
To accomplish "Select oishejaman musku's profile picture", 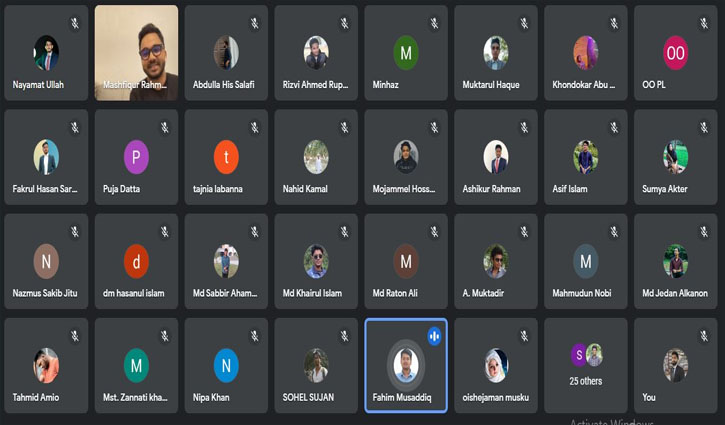I will pos(496,365).
